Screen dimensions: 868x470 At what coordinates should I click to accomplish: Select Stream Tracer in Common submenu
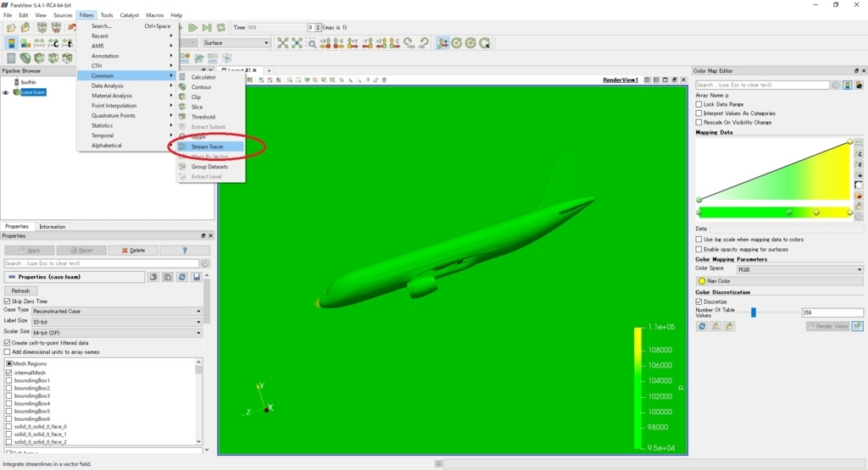(210, 147)
